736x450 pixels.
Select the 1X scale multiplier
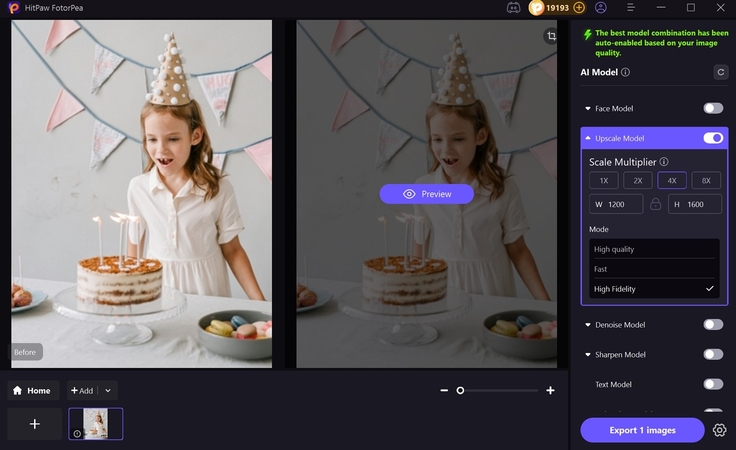tap(604, 181)
